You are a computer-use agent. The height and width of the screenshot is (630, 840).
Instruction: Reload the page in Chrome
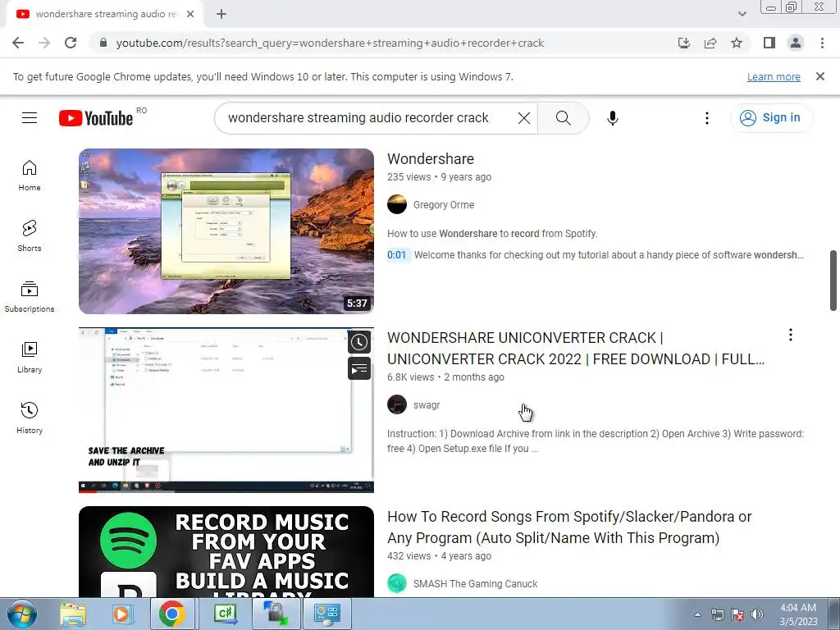71,43
